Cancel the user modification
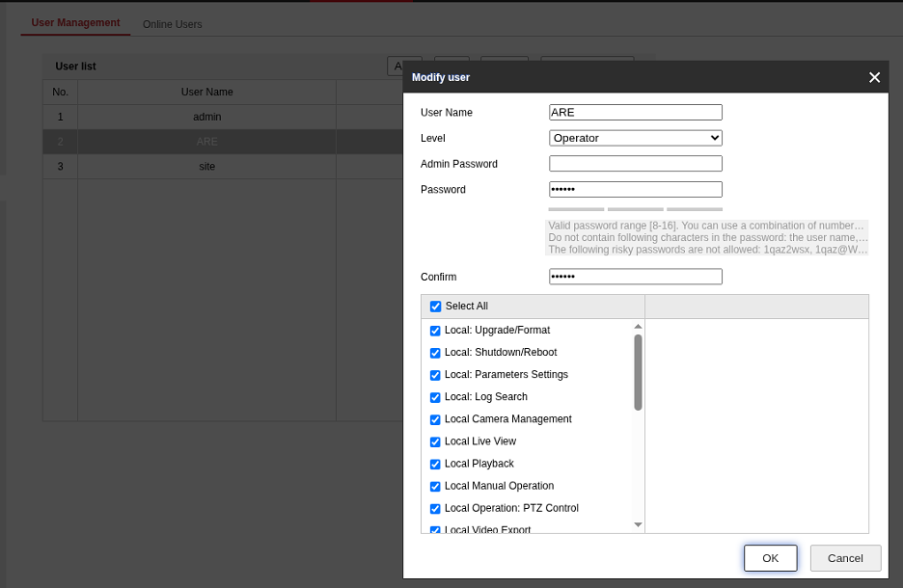 coord(845,558)
